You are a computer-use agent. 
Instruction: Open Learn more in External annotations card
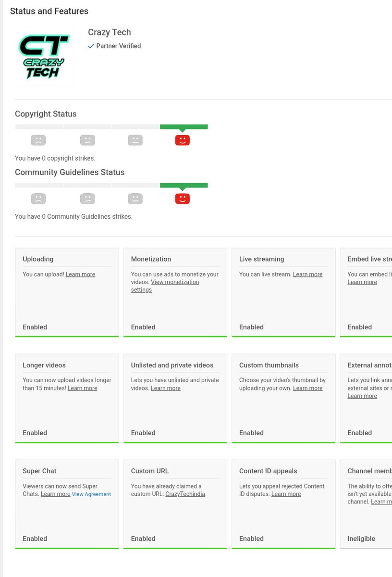pos(362,396)
